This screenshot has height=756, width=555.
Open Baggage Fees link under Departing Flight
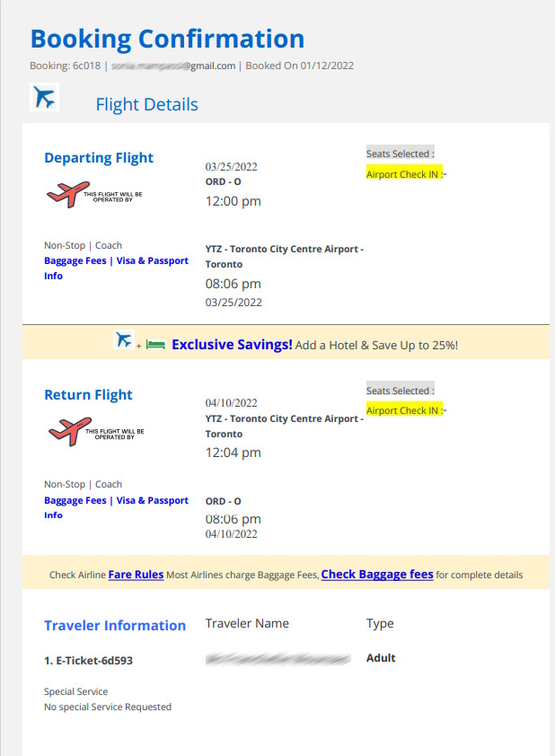click(x=75, y=261)
